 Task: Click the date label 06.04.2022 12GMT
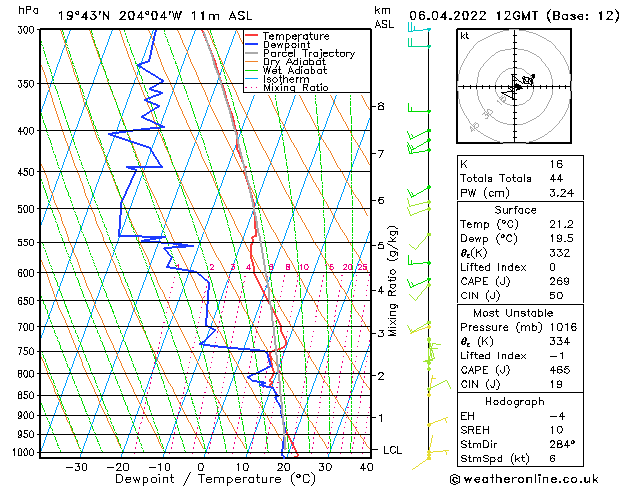click(473, 16)
